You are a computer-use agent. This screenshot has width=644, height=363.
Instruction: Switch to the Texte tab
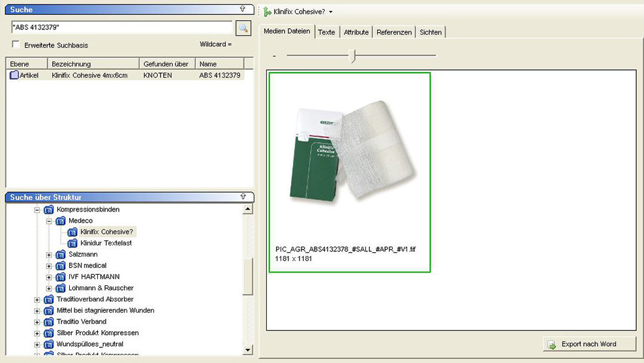326,32
